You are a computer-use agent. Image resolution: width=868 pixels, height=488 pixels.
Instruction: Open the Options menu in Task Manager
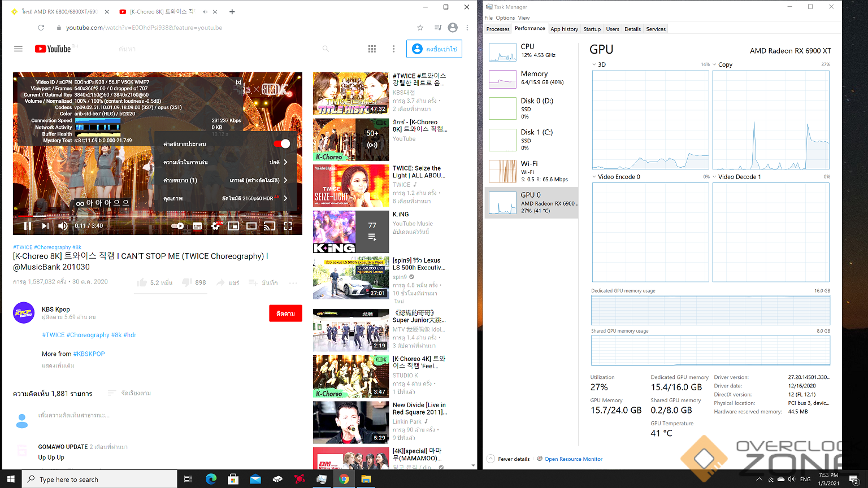tap(505, 18)
